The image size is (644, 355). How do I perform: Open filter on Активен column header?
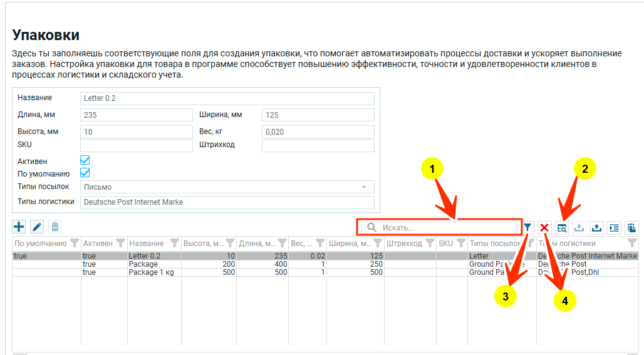120,244
